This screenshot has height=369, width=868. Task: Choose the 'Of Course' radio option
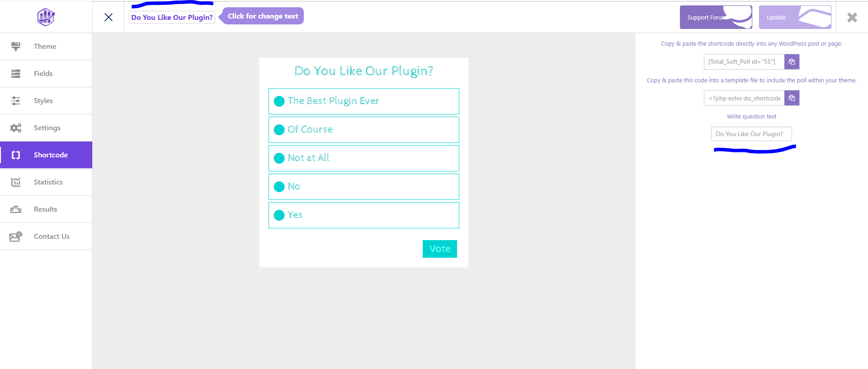coord(279,130)
